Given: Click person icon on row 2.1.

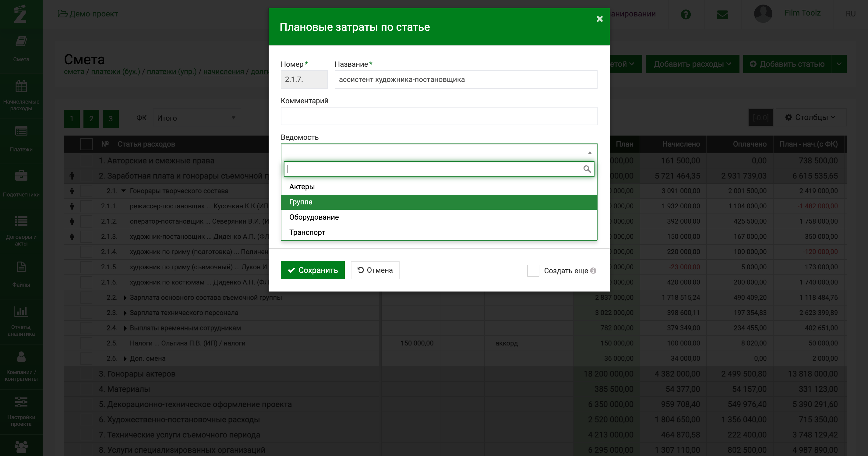Looking at the screenshot, I should (72, 191).
